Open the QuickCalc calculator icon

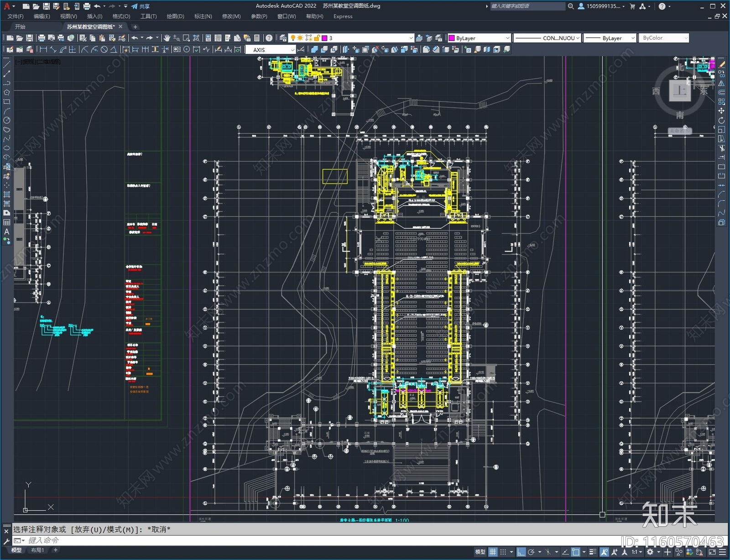tap(257, 38)
